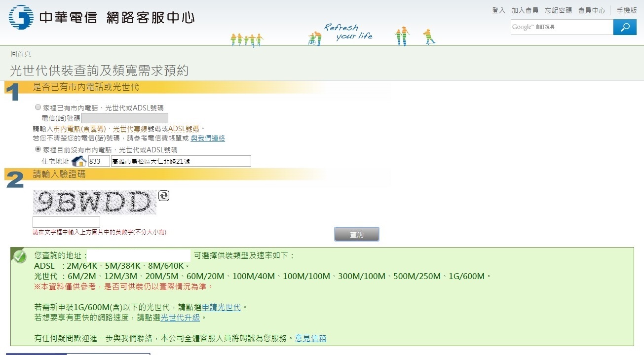Screen dimensions: 644x355
Task: Click the address field 高雄市鳥松區大仁北路21號
Action: [181, 161]
